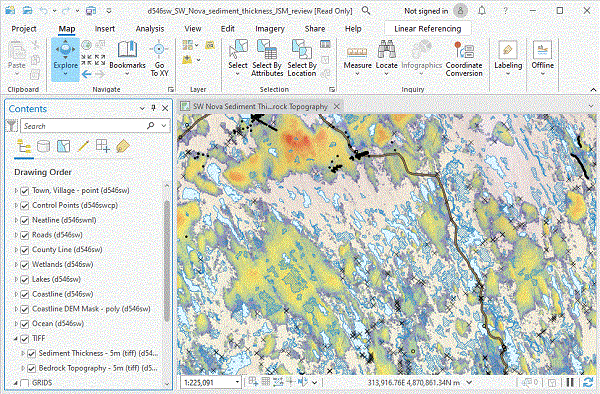This screenshot has width=600, height=394.
Task: Collapse the TIFF group layer
Action: pyautogui.click(x=16, y=339)
